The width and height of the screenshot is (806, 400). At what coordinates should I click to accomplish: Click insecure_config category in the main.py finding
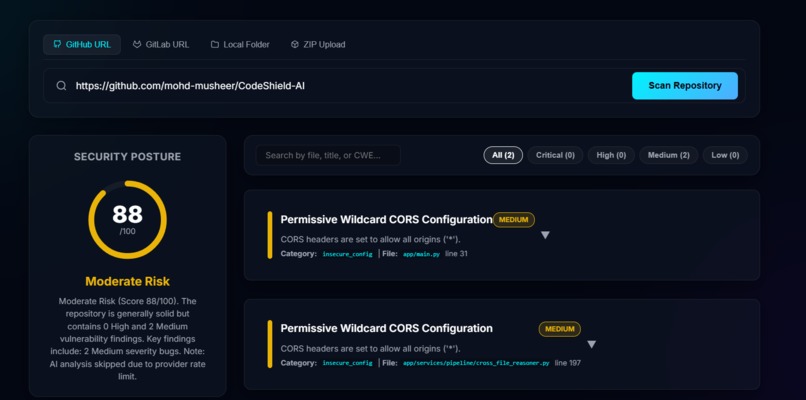(347, 254)
